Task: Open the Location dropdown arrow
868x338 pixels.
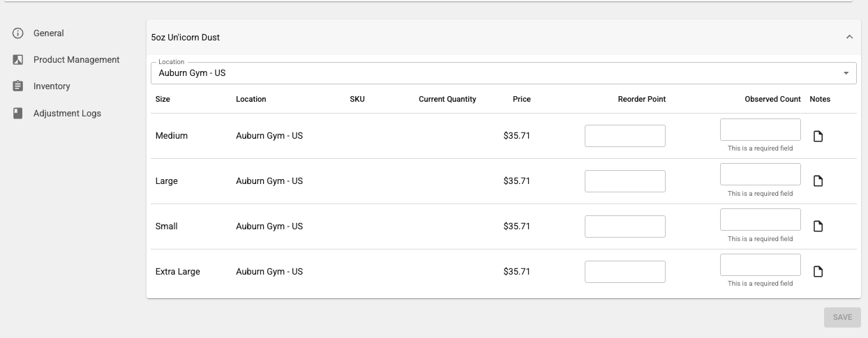Action: (846, 73)
